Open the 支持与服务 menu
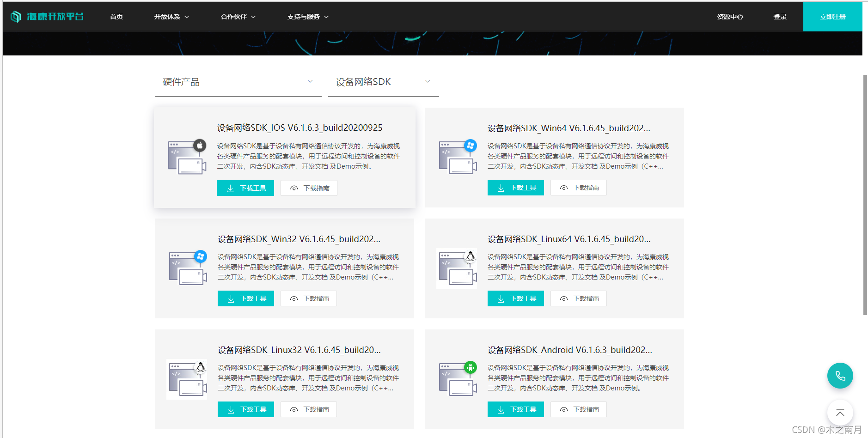Image resolution: width=868 pixels, height=438 pixels. [308, 17]
